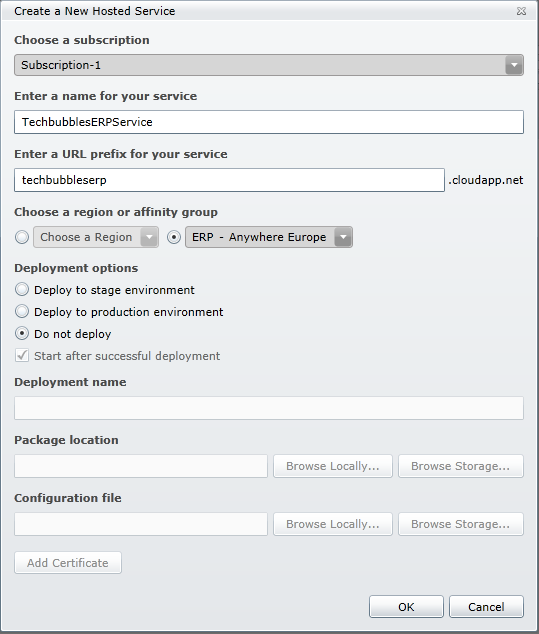
Task: Browse Storage for the package location
Action: click(x=461, y=466)
